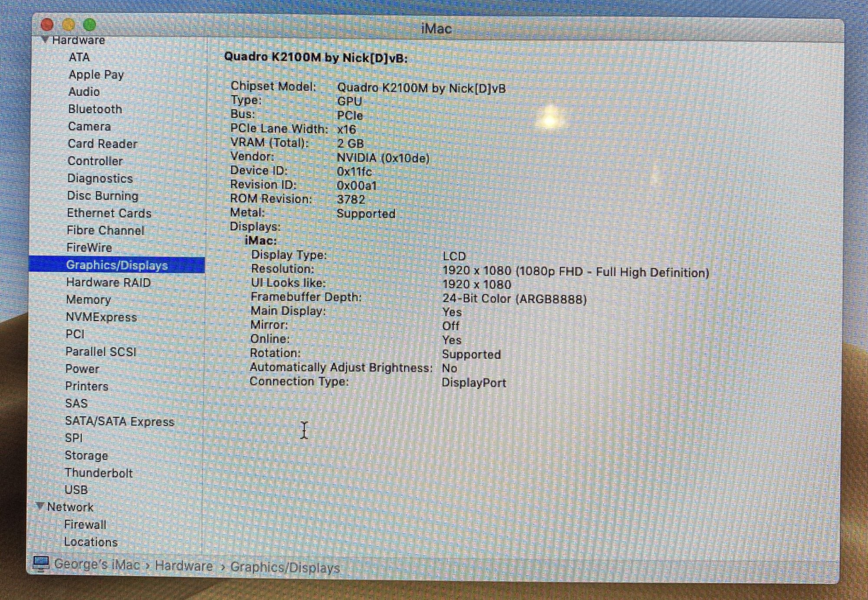868x600 pixels.
Task: Click the Bus value 'PCIe'
Action: point(350,115)
